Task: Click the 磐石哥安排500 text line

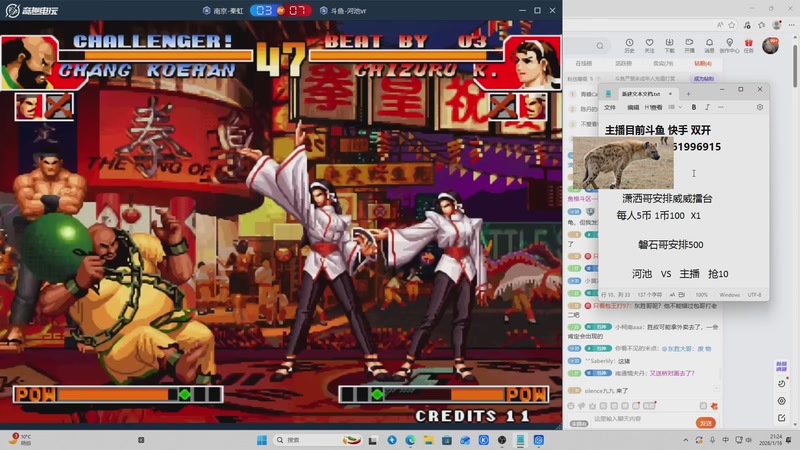Action: (x=670, y=245)
